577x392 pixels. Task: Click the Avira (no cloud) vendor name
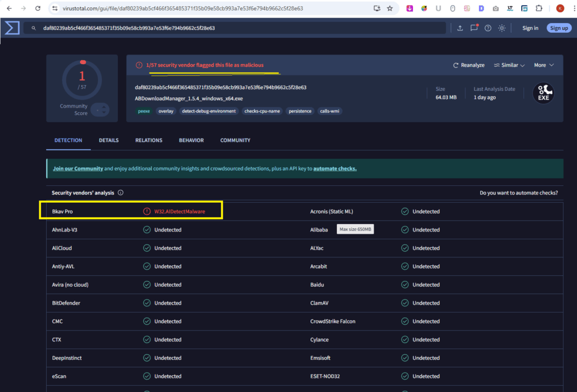click(x=70, y=284)
